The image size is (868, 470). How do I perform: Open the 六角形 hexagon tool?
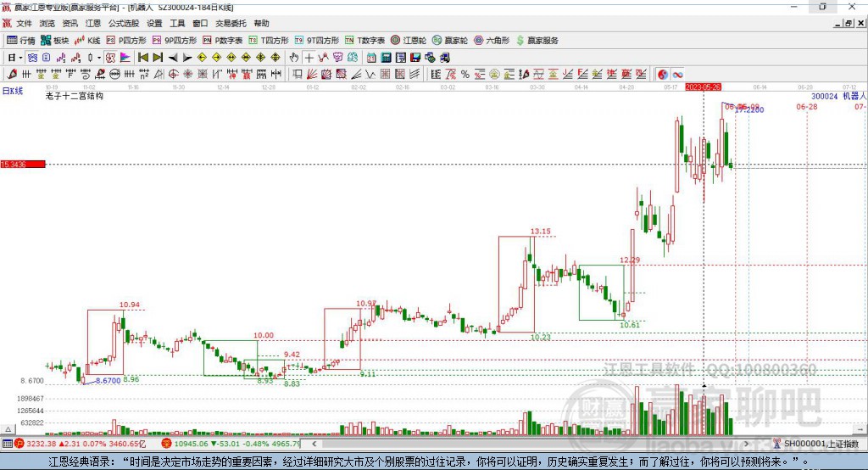click(x=492, y=41)
